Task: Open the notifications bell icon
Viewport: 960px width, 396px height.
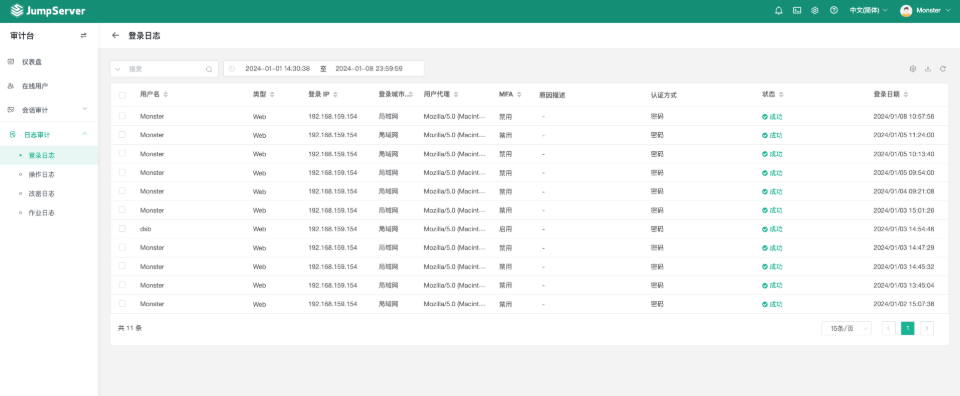Action: [779, 10]
